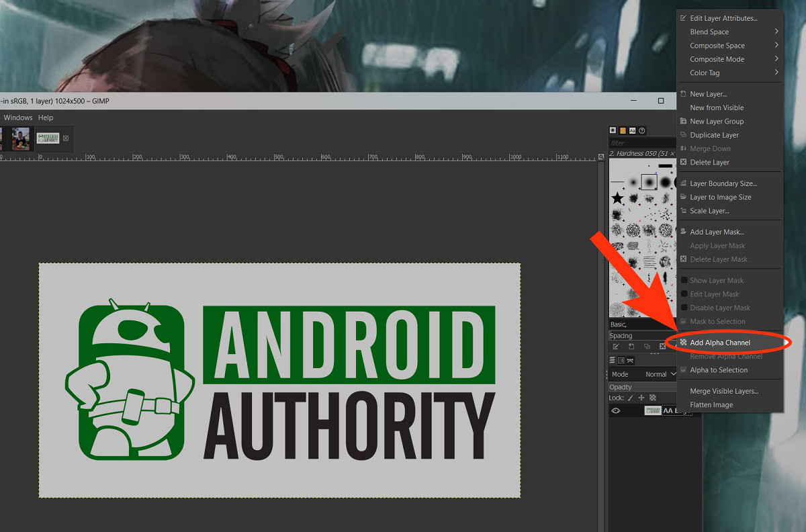Click the edit brush icon below Spacing
This screenshot has width=806, height=532.
[615, 347]
